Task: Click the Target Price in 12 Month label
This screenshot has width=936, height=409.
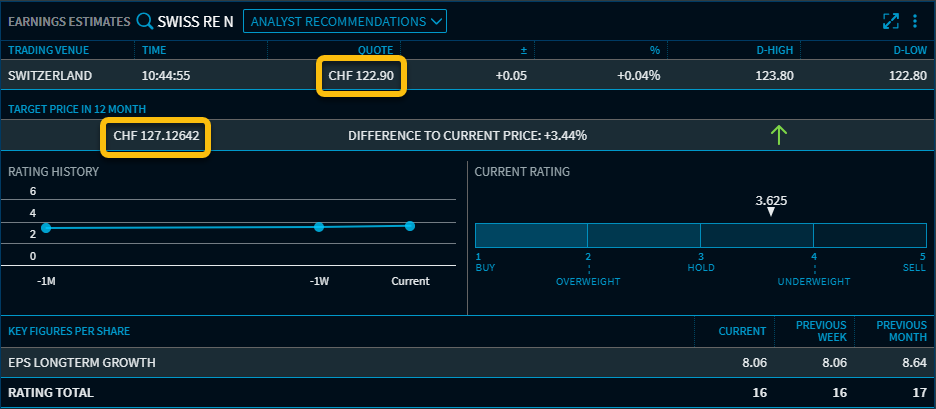Action: pyautogui.click(x=77, y=109)
